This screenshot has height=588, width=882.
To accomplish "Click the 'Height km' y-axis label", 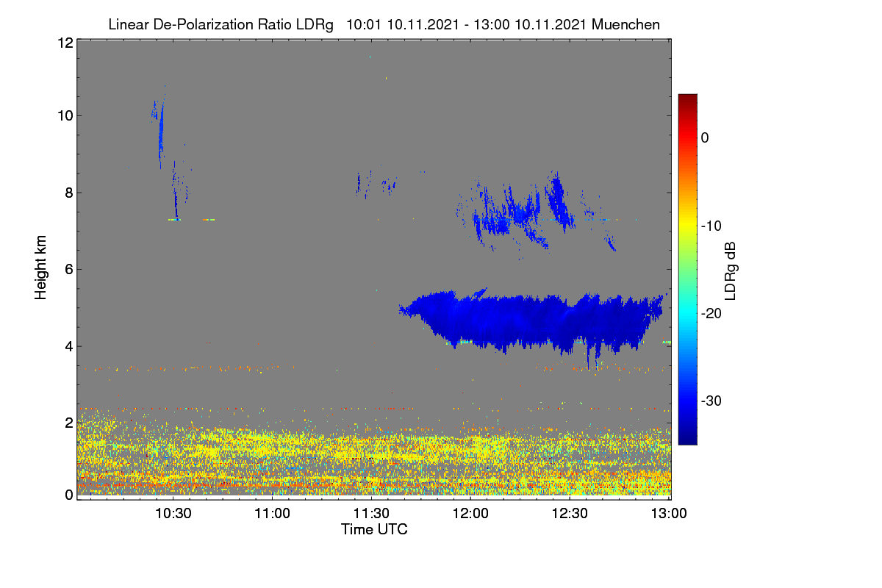I will (x=40, y=268).
